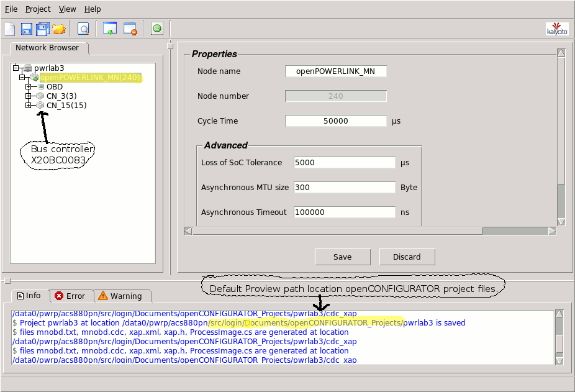
Task: Click the 'Asynchronous MTU size' label
Action: coord(245,188)
